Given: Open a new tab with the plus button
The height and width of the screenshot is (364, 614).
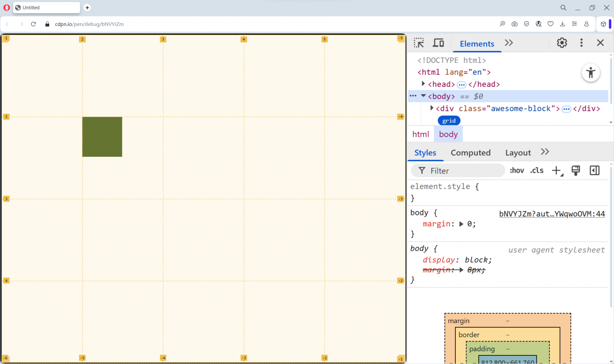Looking at the screenshot, I should [87, 7].
